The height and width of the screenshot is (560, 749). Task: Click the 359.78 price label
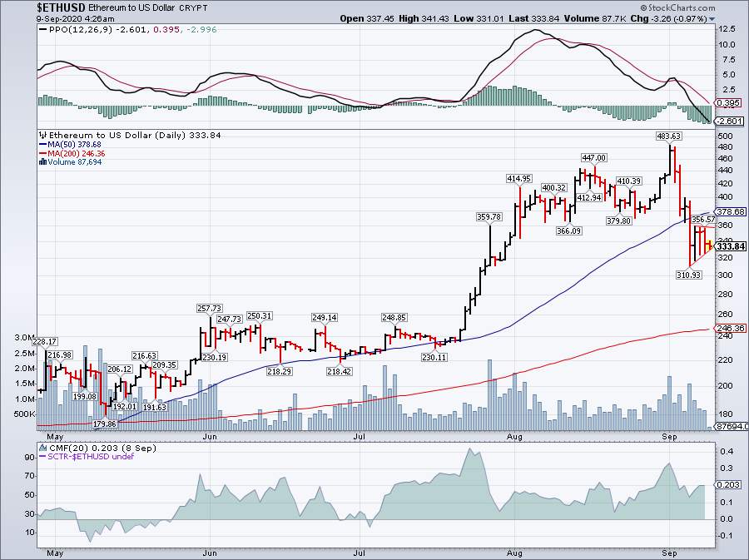[x=489, y=216]
